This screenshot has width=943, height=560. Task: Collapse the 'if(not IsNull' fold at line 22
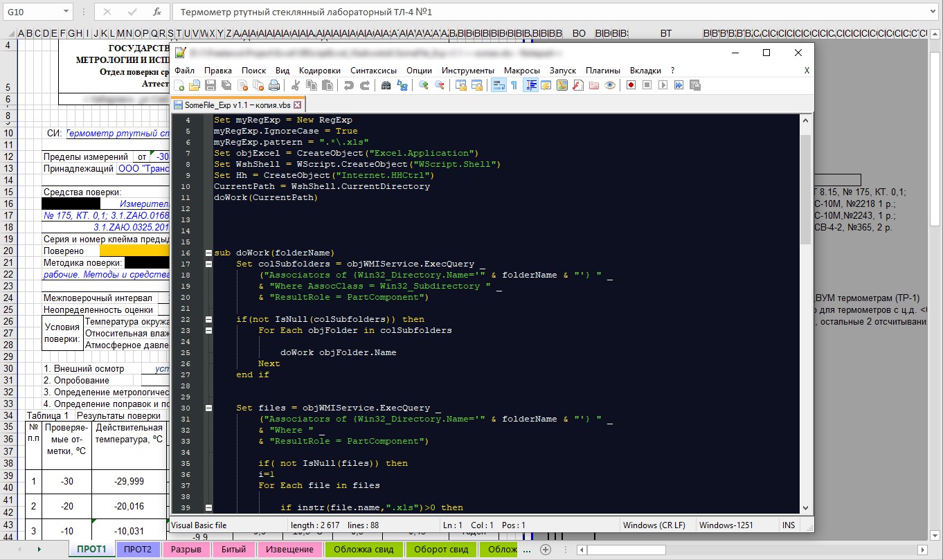coord(208,319)
